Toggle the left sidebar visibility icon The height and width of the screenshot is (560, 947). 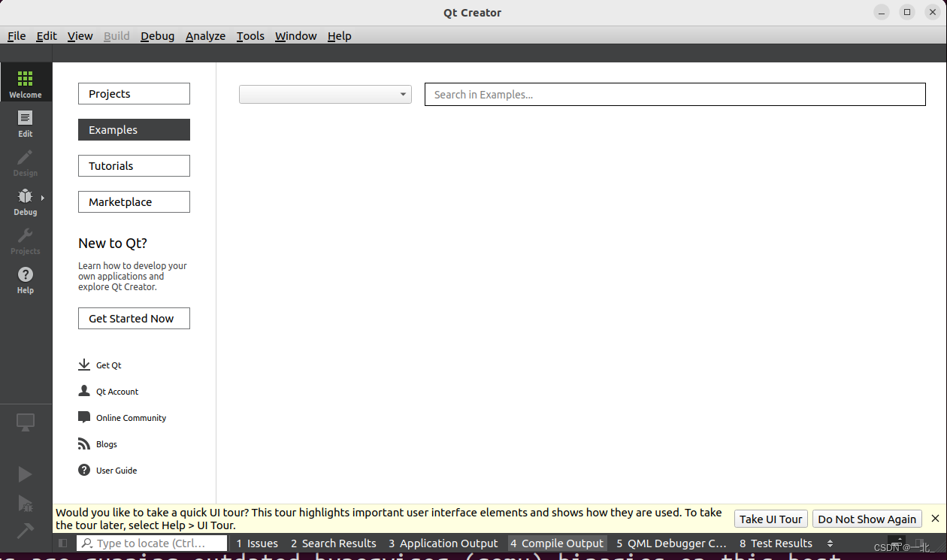(63, 543)
